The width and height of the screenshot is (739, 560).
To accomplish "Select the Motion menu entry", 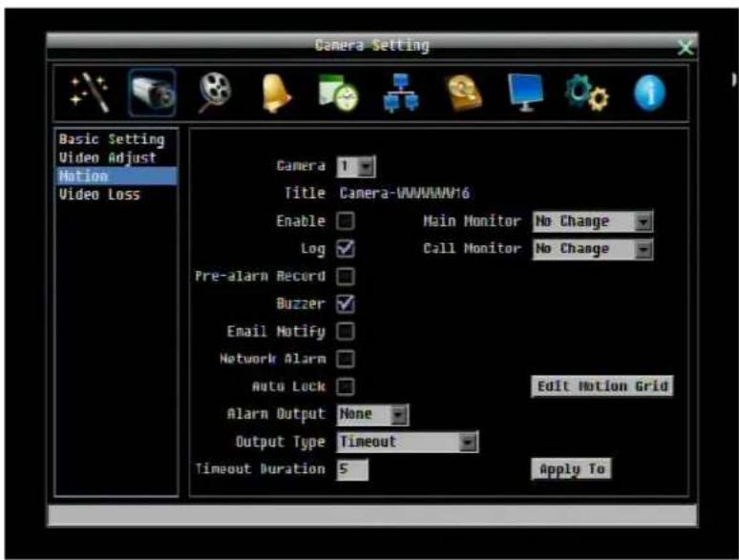I will click(116, 176).
